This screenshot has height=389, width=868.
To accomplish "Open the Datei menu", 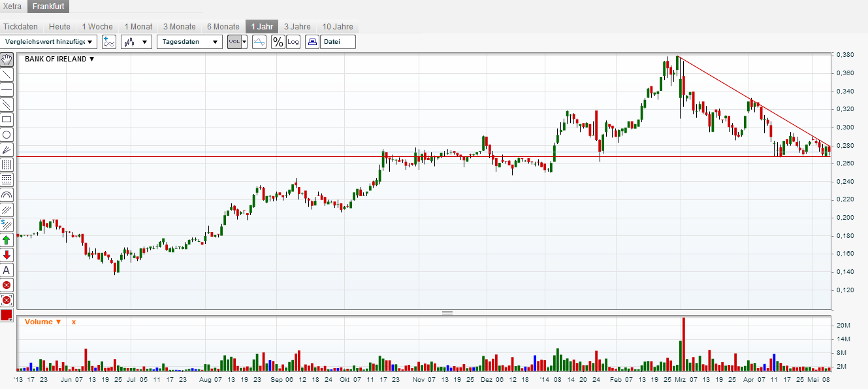I will pos(338,42).
